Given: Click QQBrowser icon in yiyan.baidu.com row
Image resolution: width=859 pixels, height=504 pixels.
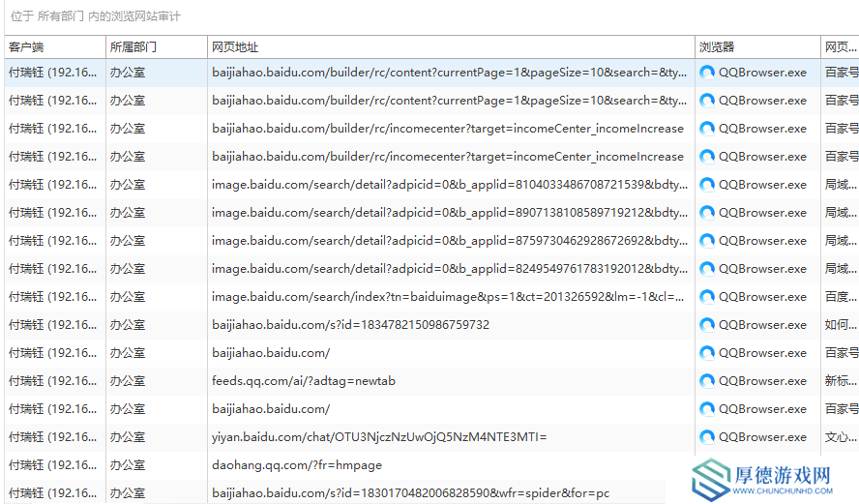Looking at the screenshot, I should tap(707, 437).
